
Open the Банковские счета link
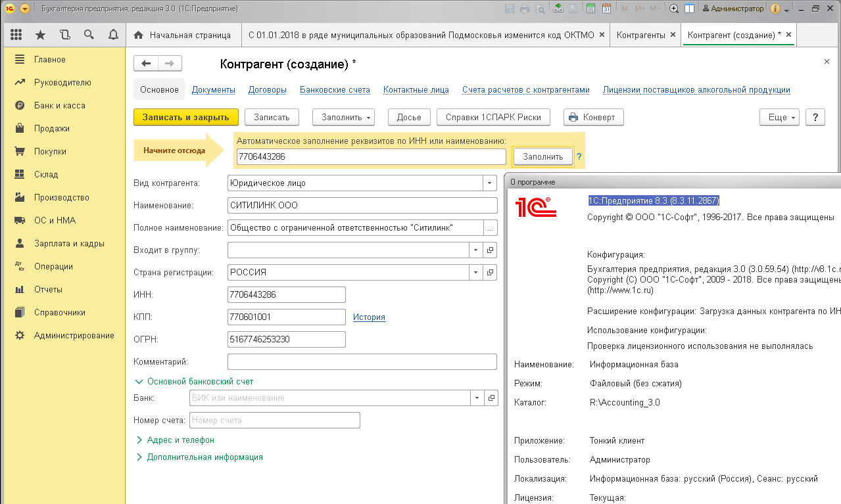[x=335, y=90]
